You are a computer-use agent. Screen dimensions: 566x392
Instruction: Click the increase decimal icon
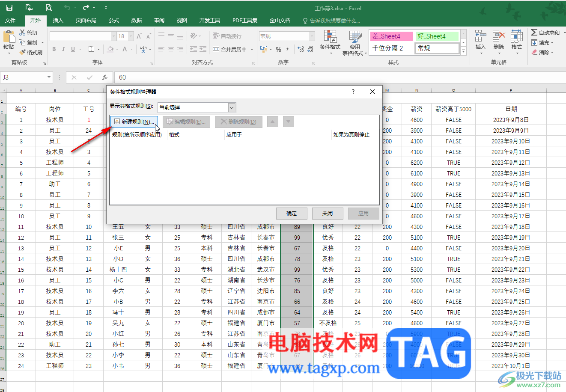(x=301, y=49)
